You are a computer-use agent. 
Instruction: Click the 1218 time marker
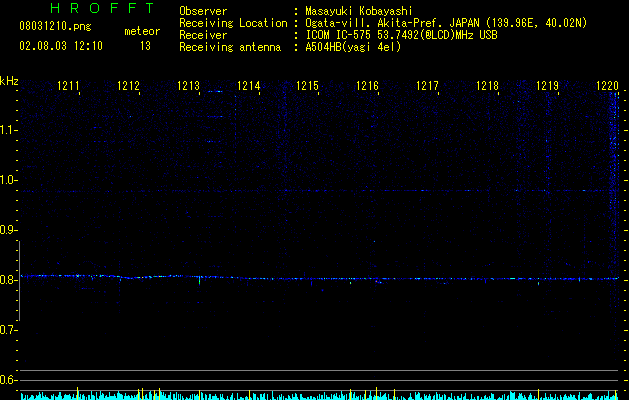tap(487, 85)
